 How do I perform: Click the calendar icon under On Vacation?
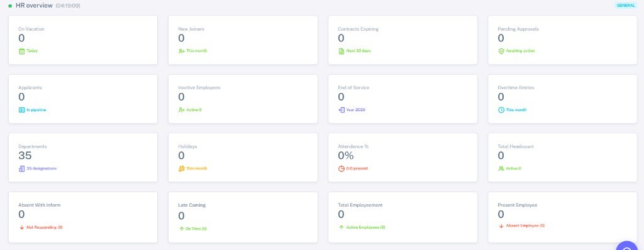click(22, 52)
